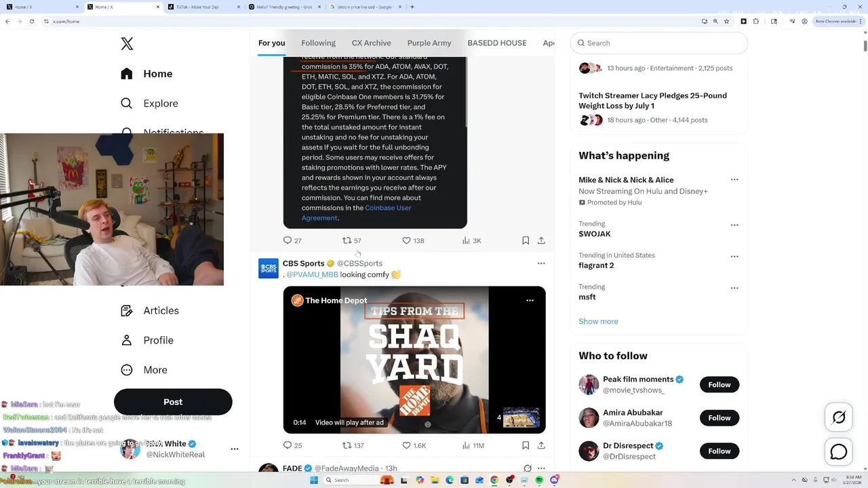The width and height of the screenshot is (868, 488).
Task: Like the CBS Sports post with 1.6K likes
Action: (x=414, y=445)
